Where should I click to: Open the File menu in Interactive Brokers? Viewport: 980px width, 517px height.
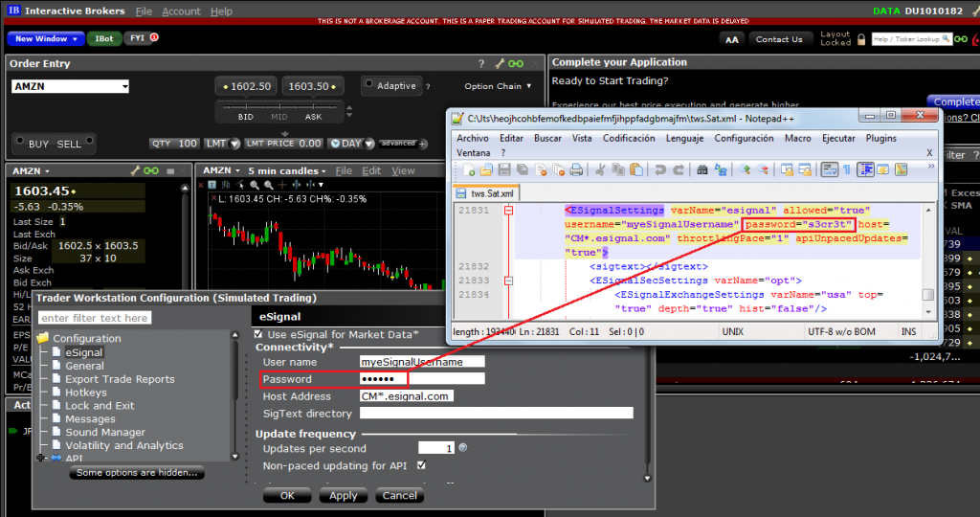144,11
